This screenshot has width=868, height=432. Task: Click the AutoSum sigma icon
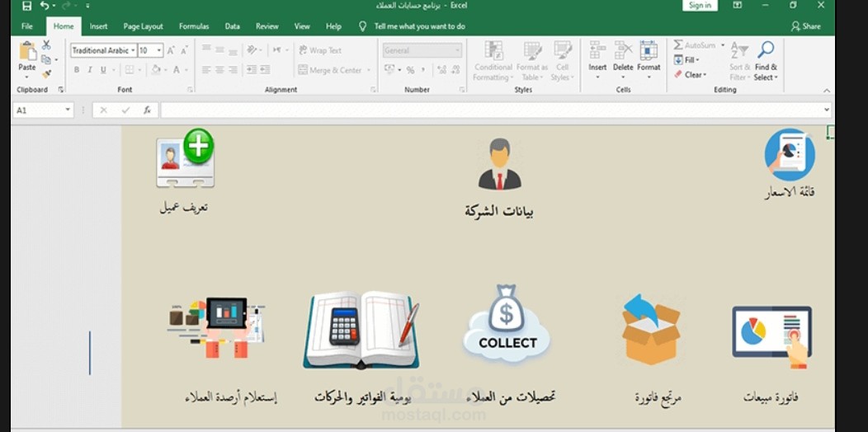[x=678, y=45]
